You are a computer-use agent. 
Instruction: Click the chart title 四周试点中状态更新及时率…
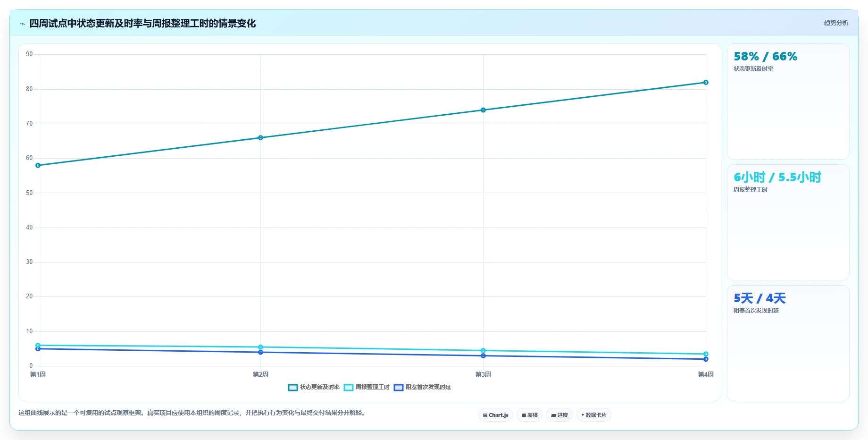(142, 24)
